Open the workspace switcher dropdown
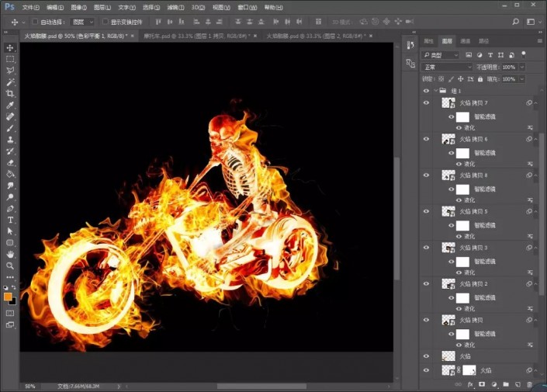The width and height of the screenshot is (547, 392). click(533, 22)
